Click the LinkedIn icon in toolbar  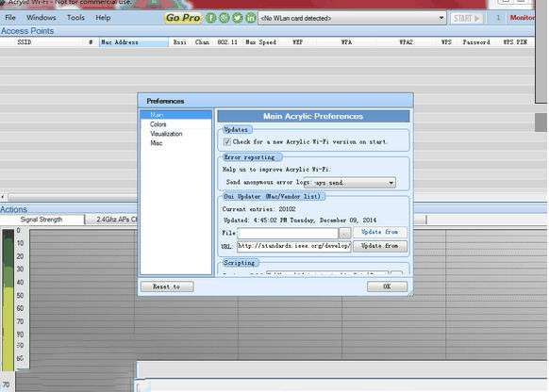coord(251,18)
